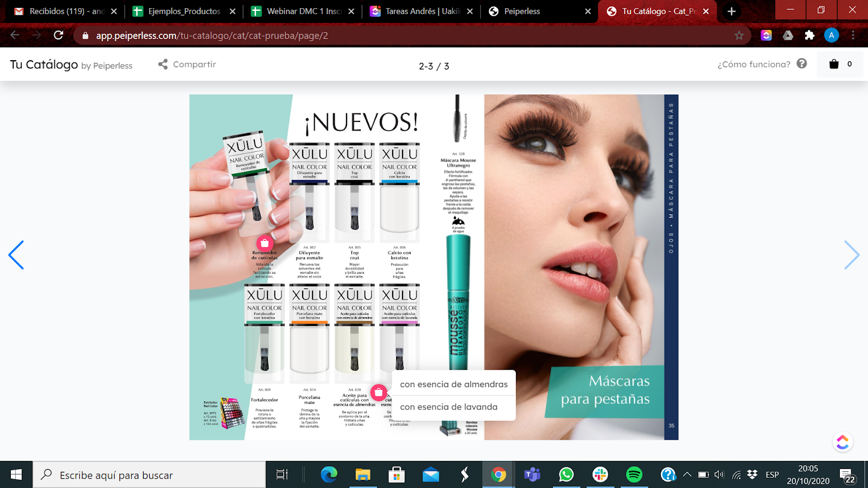Close the Recibidos Gmail tab
This screenshot has height=488, width=868.
(114, 11)
